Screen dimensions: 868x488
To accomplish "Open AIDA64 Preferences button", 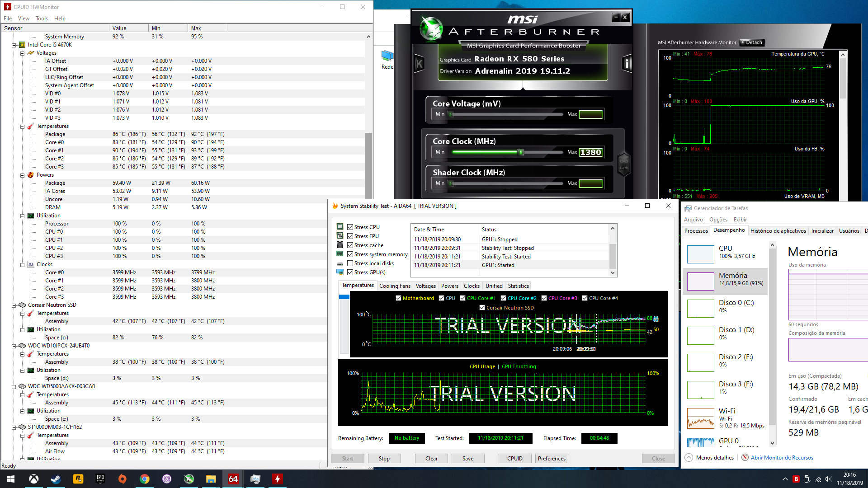I will 552,458.
